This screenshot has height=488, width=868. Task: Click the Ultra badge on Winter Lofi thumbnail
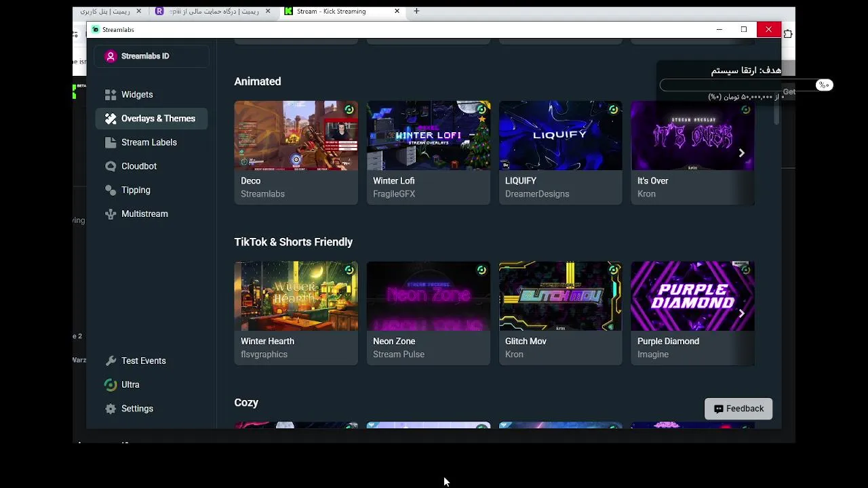coord(481,110)
